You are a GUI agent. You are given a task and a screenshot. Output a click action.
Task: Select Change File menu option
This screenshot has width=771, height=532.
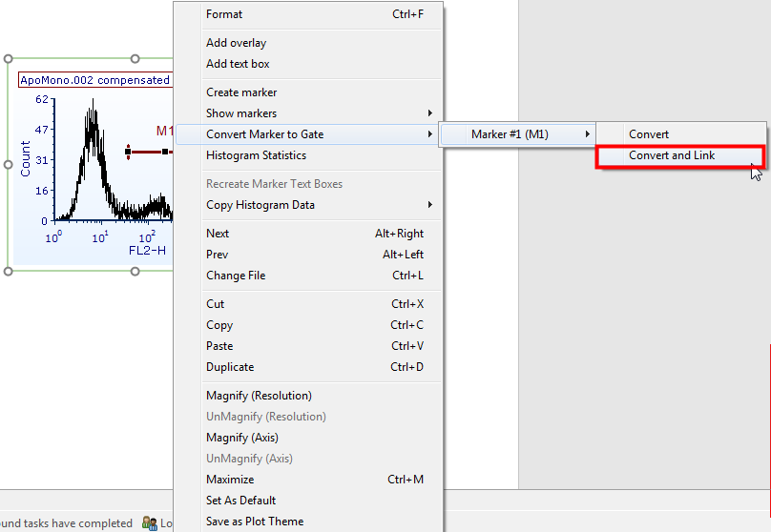pos(236,276)
